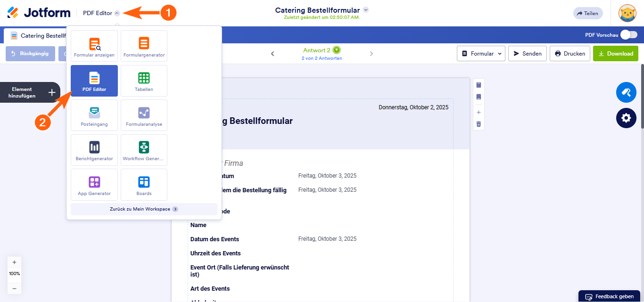644x302 pixels.
Task: Click the Drucken print button
Action: (x=570, y=54)
